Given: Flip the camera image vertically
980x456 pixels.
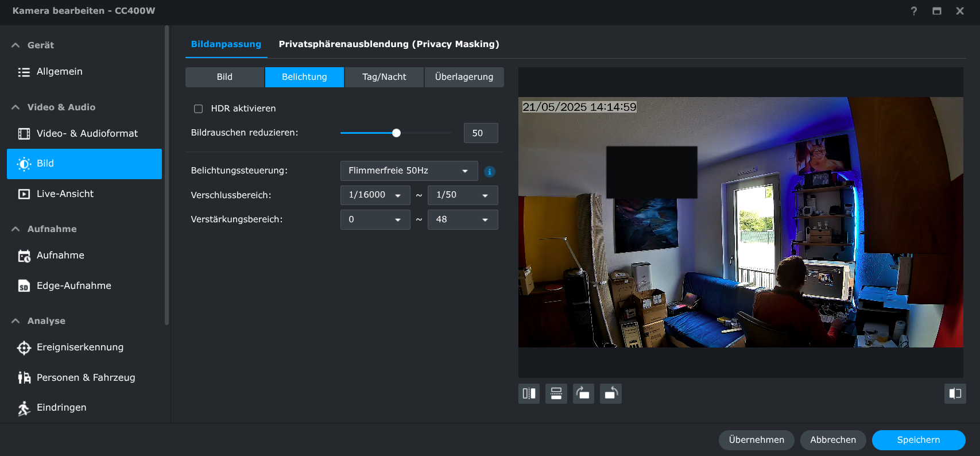Looking at the screenshot, I should click(556, 394).
